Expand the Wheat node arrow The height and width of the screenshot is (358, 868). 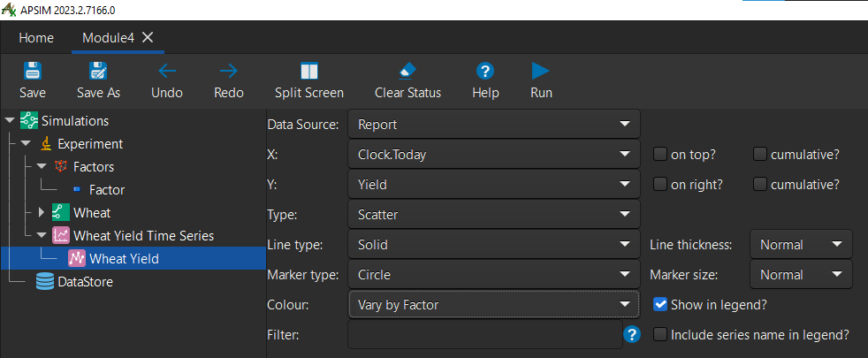point(42,212)
